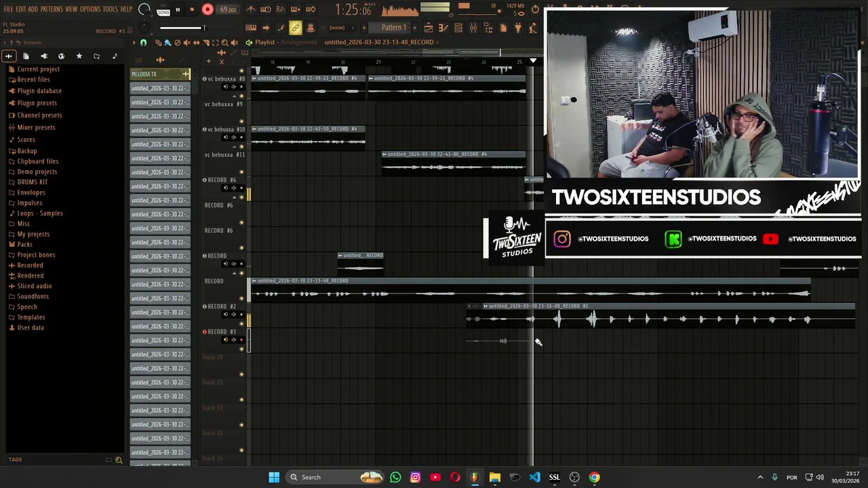The image size is (868, 488).
Task: Click the browser search magnifier near TAGS
Action: [119, 460]
